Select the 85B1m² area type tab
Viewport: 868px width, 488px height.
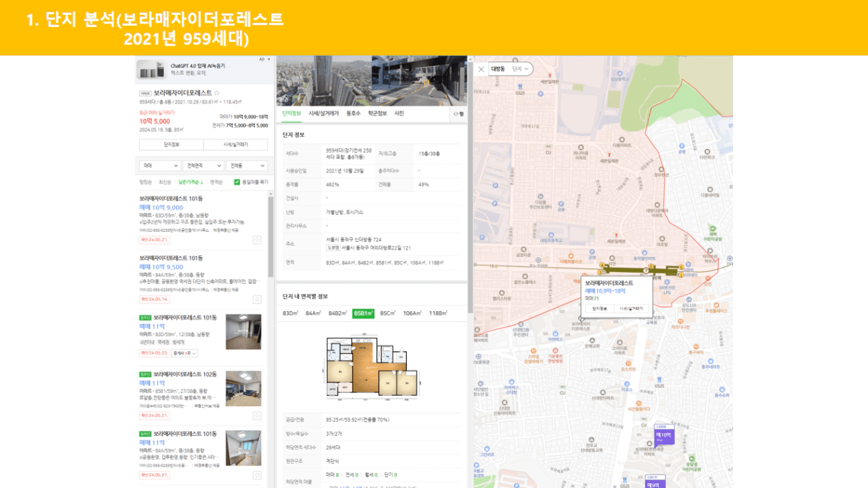click(363, 313)
